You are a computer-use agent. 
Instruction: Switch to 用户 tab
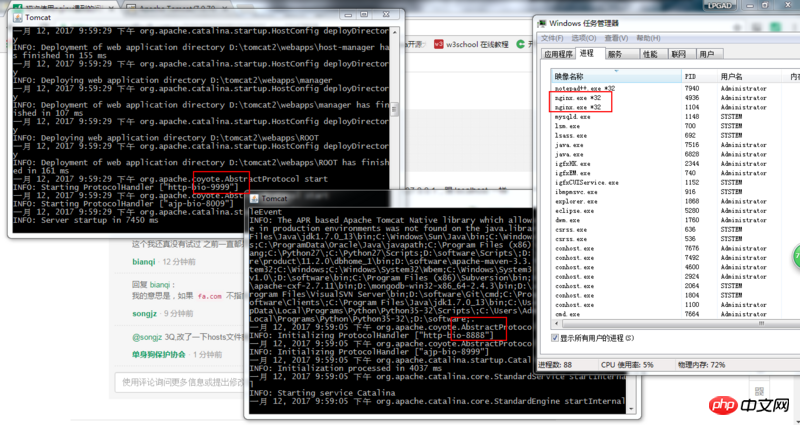click(x=709, y=54)
